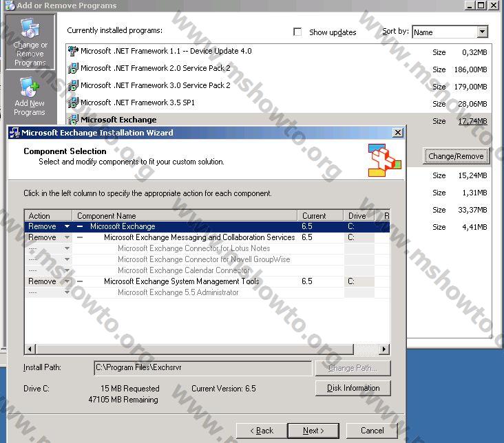Image resolution: width=504 pixels, height=443 pixels.
Task: Open action dropdown for Messaging and Collaboration Services
Action: click(x=67, y=237)
